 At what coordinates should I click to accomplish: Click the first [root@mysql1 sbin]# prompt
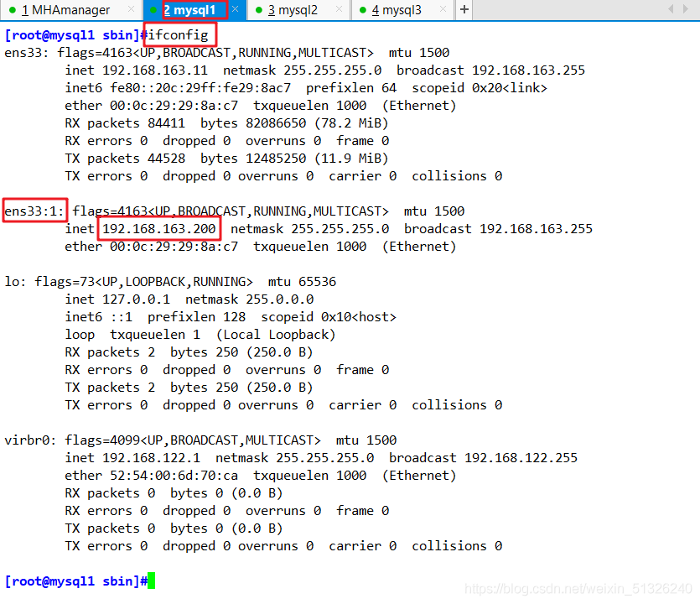click(76, 35)
